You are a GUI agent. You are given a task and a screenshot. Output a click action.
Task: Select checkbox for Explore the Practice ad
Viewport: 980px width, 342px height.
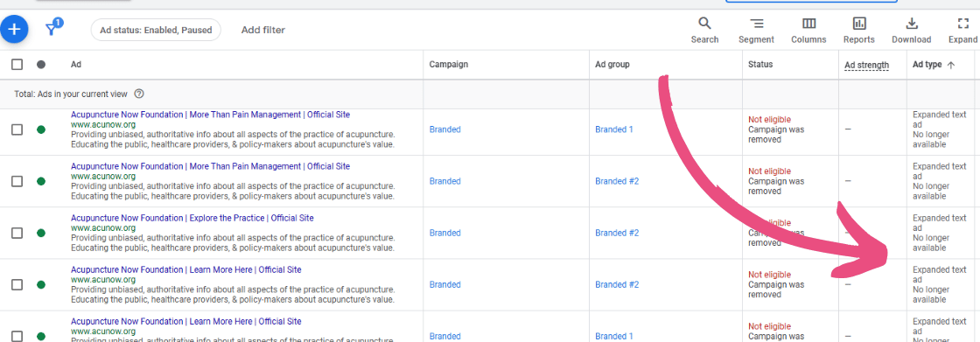pyautogui.click(x=17, y=233)
